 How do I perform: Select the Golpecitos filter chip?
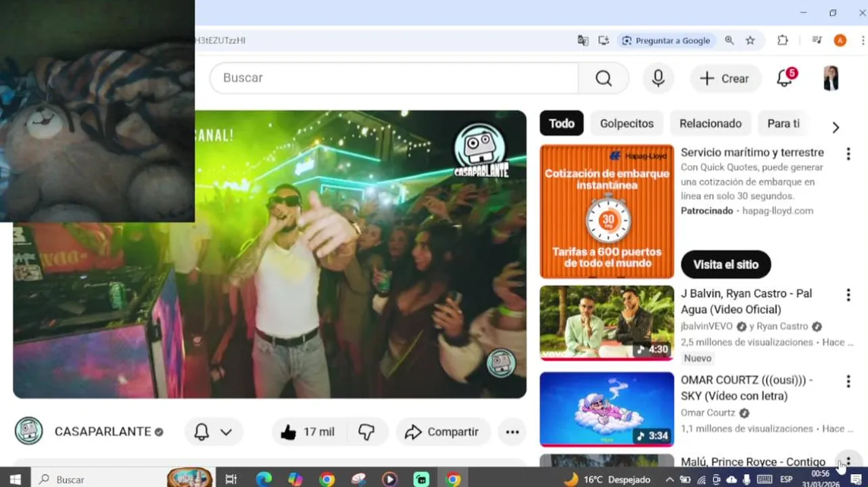627,124
